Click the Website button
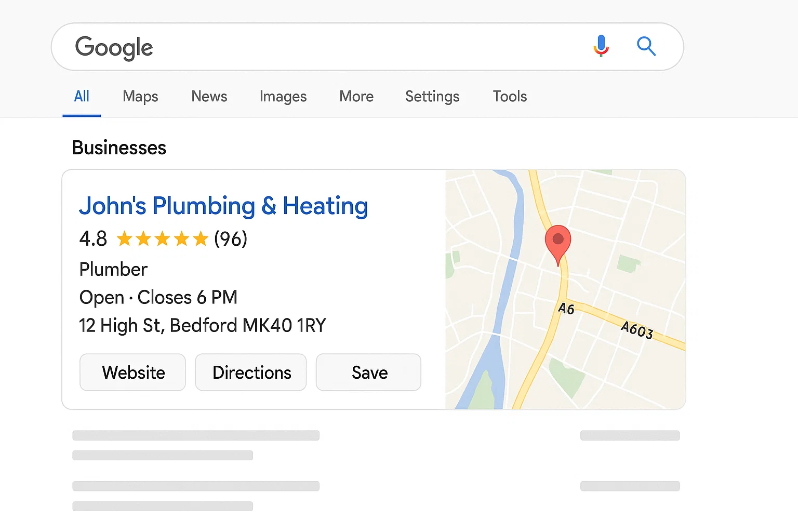The height and width of the screenshot is (532, 798). (132, 372)
